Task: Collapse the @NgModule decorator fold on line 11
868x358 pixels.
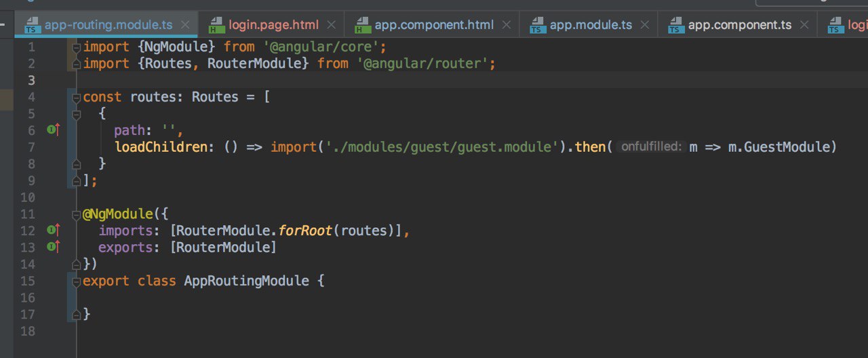Action: click(77, 214)
